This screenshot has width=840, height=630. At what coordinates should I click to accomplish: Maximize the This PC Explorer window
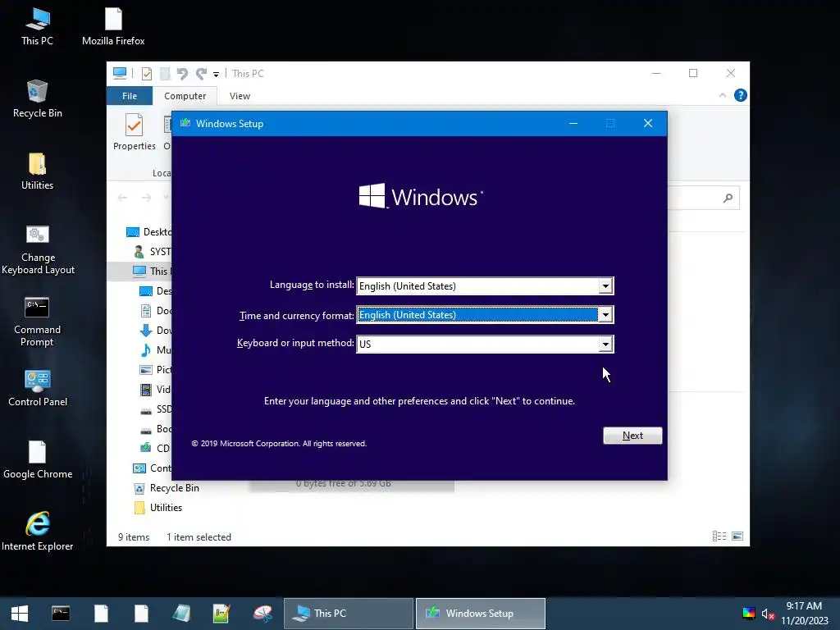[x=693, y=73]
